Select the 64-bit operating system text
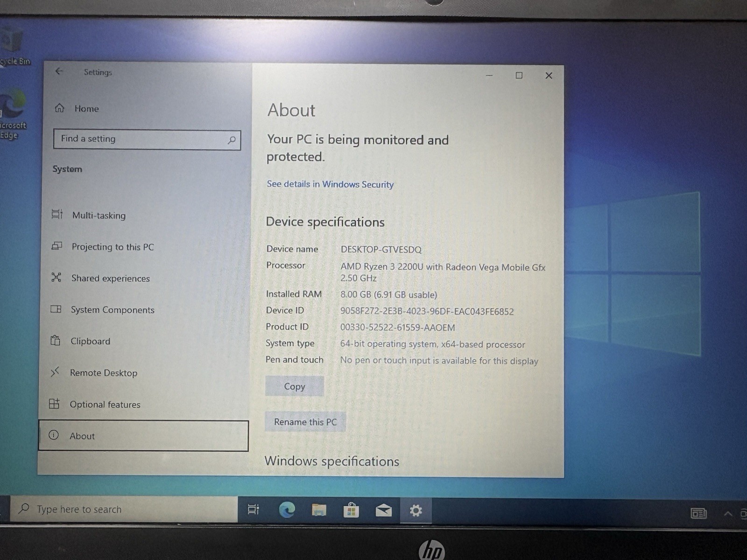This screenshot has height=560, width=747. point(432,344)
